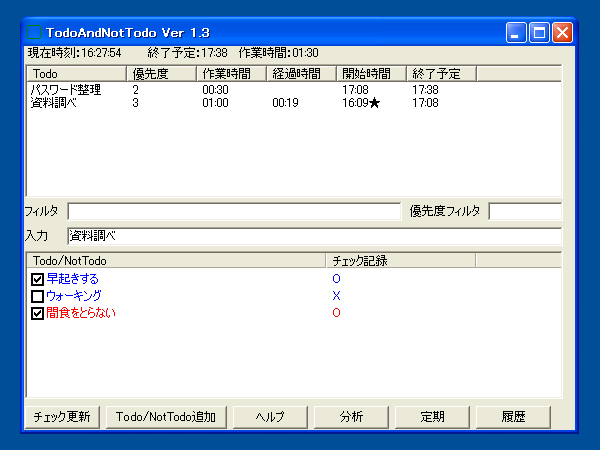
Task: Sort by 優先度 column header
Action: point(161,74)
